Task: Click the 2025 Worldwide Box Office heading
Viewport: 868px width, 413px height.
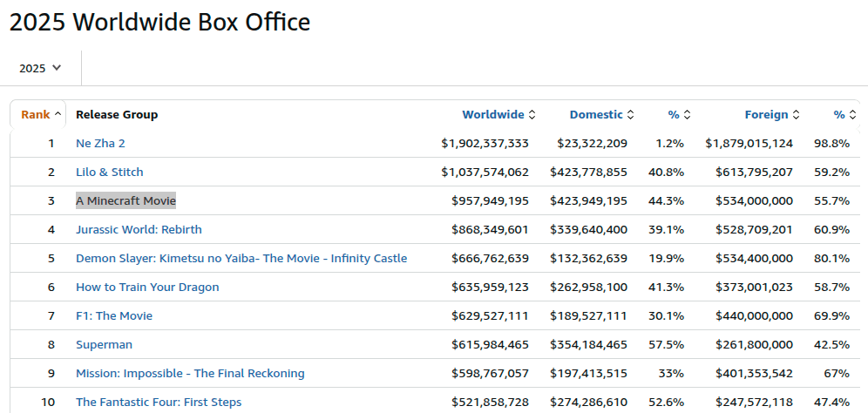Action: [x=159, y=22]
